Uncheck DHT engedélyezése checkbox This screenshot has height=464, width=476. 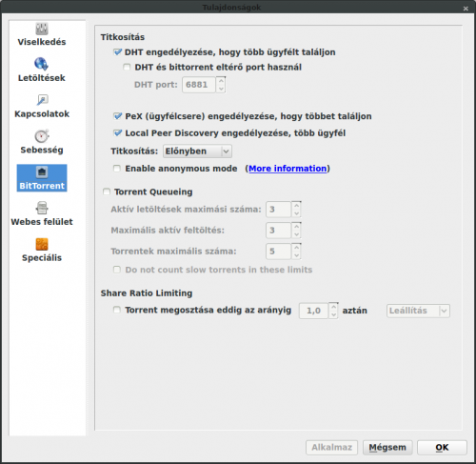[117, 52]
